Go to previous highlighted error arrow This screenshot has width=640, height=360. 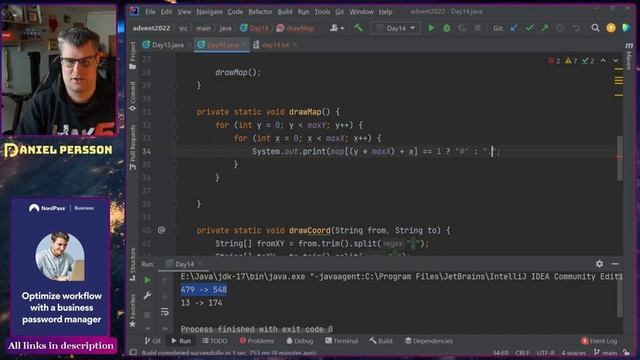tap(603, 60)
